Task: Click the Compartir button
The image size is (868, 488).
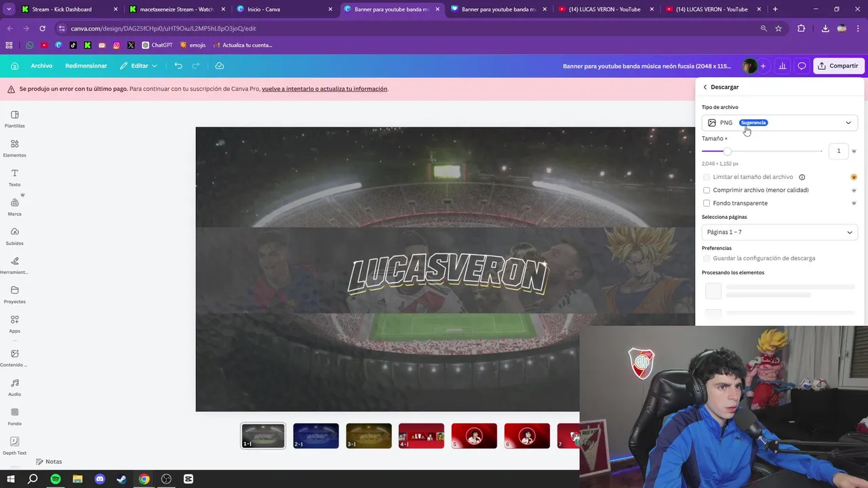Action: coord(838,66)
